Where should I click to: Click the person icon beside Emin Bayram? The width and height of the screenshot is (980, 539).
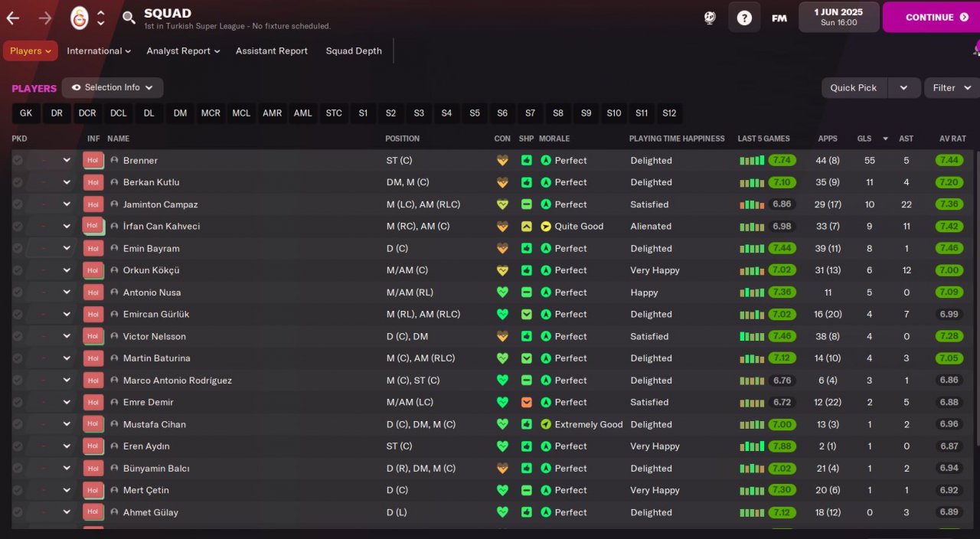click(x=115, y=248)
